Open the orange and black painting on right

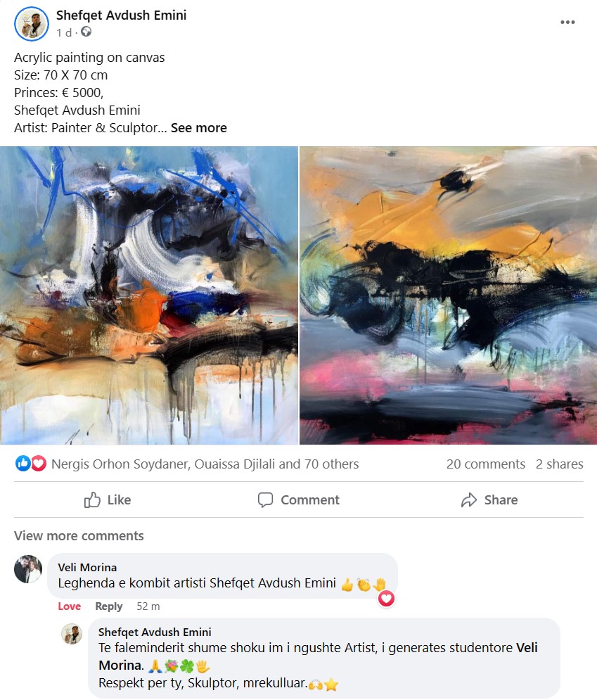[x=448, y=295]
